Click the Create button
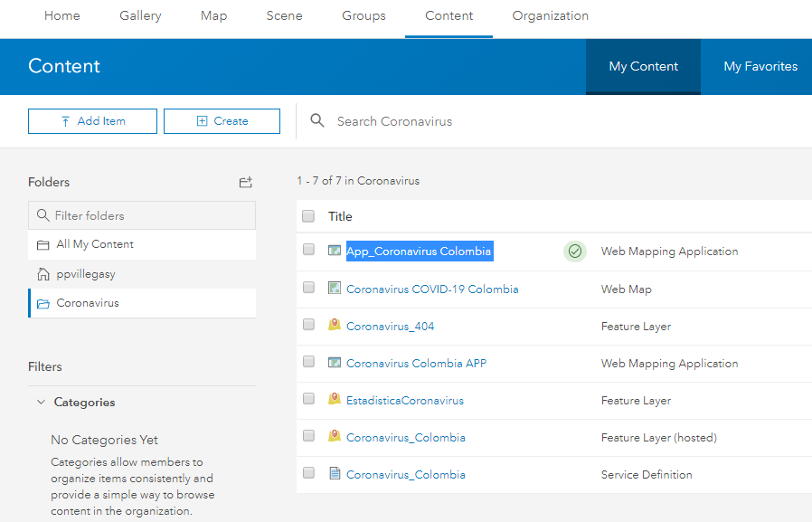The height and width of the screenshot is (522, 812). pos(222,120)
